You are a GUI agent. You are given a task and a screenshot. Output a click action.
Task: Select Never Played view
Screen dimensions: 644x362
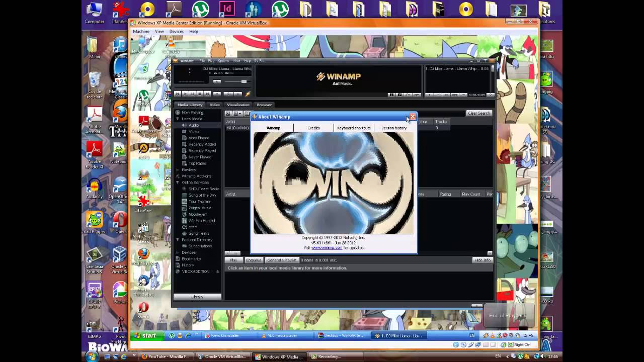click(200, 157)
